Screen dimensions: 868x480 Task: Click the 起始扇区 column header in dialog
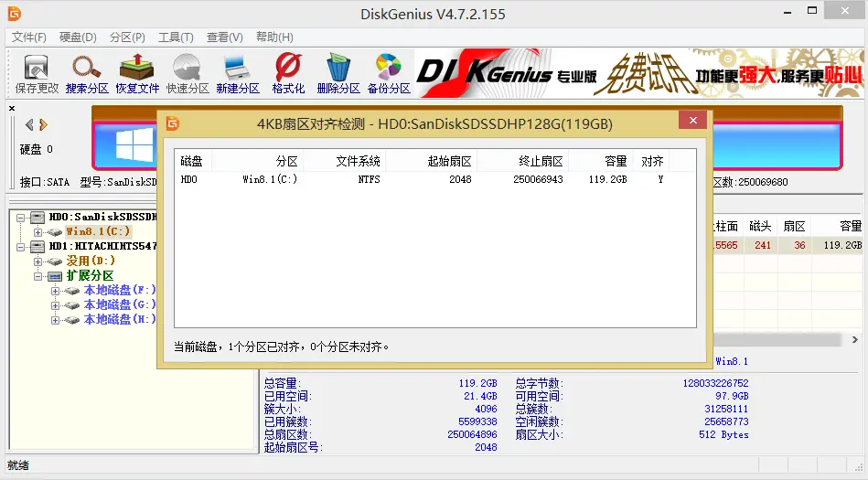pos(431,161)
